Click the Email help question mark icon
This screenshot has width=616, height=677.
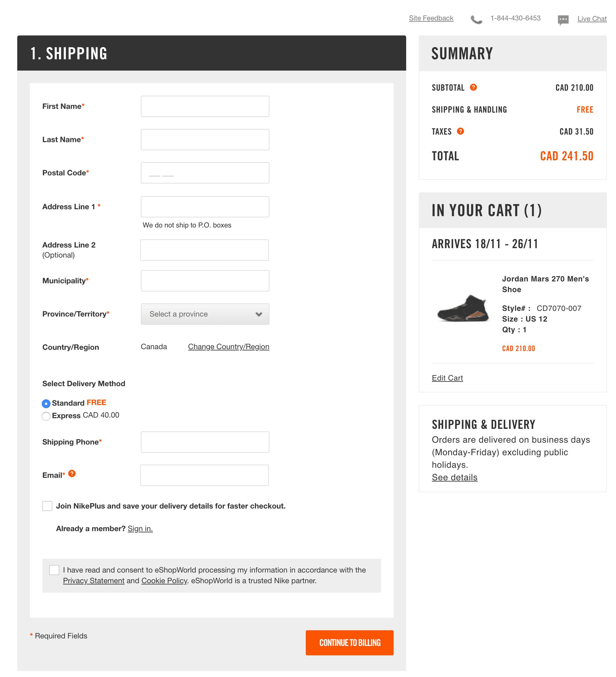click(x=71, y=474)
